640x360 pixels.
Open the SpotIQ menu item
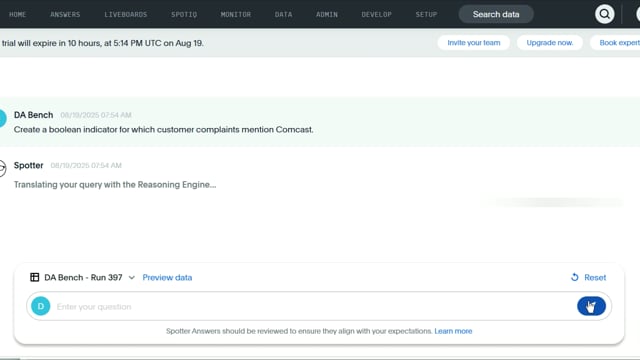coord(184,14)
